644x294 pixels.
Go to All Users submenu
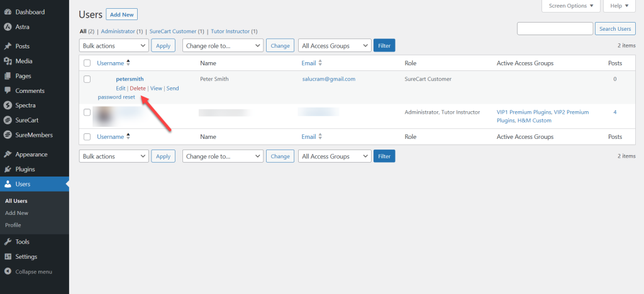(x=16, y=201)
